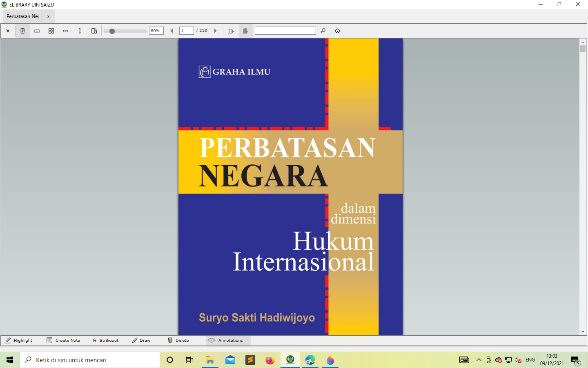
Task: Open the thumbnail grid view icon
Action: click(51, 31)
